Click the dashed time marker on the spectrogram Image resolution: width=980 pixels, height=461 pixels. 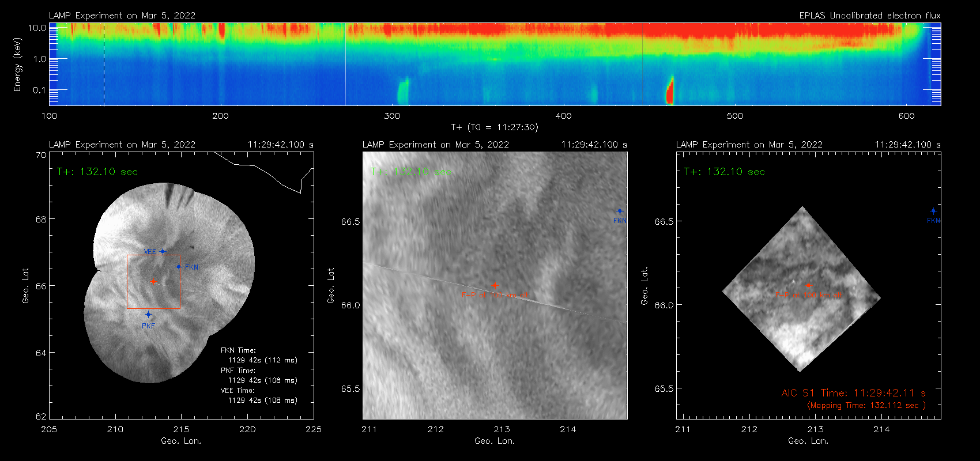104,64
